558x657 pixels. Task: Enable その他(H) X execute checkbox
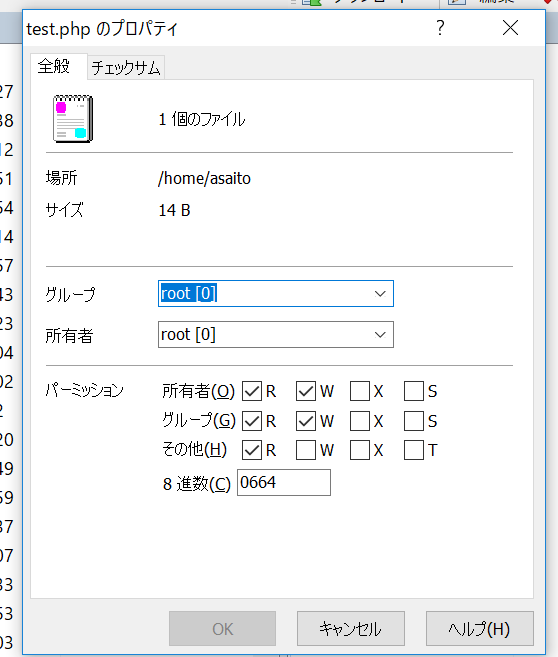[x=360, y=450]
